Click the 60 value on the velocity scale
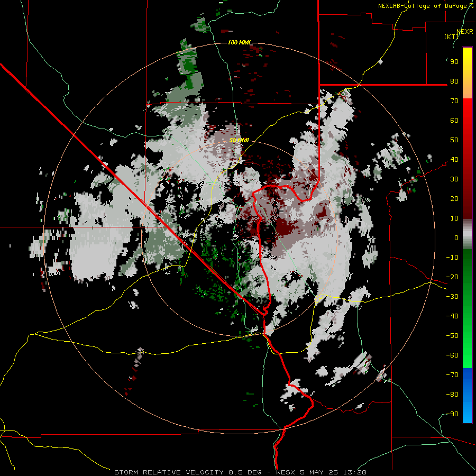 click(x=454, y=121)
